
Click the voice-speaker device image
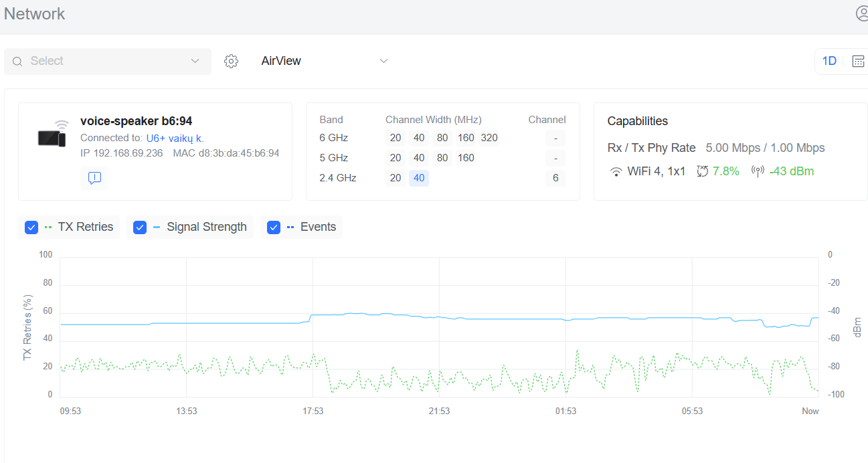coord(53,134)
